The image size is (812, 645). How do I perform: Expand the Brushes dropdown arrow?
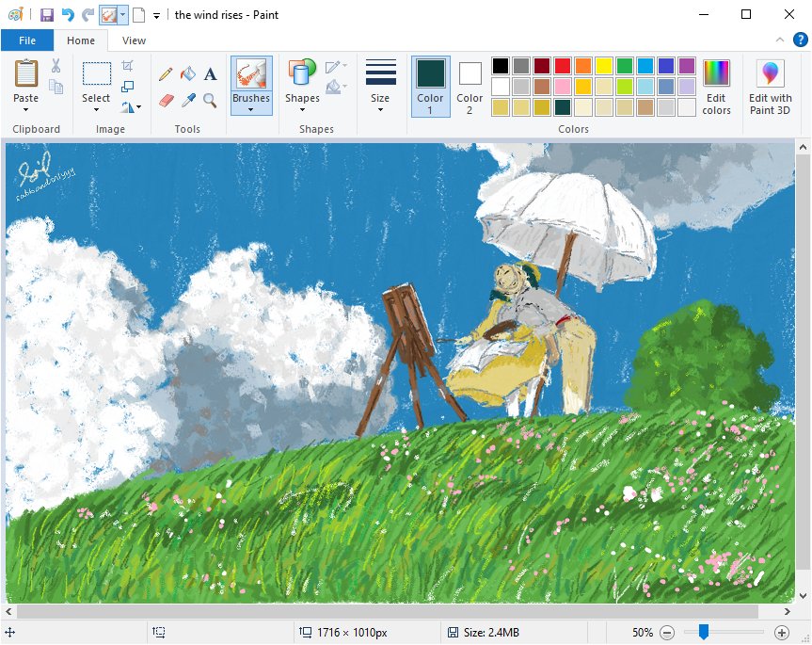[250, 110]
